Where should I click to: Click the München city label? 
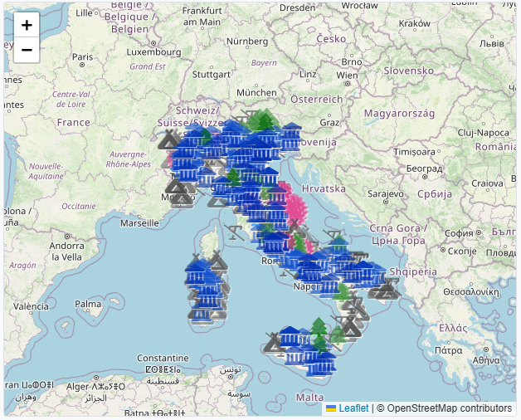(x=256, y=92)
